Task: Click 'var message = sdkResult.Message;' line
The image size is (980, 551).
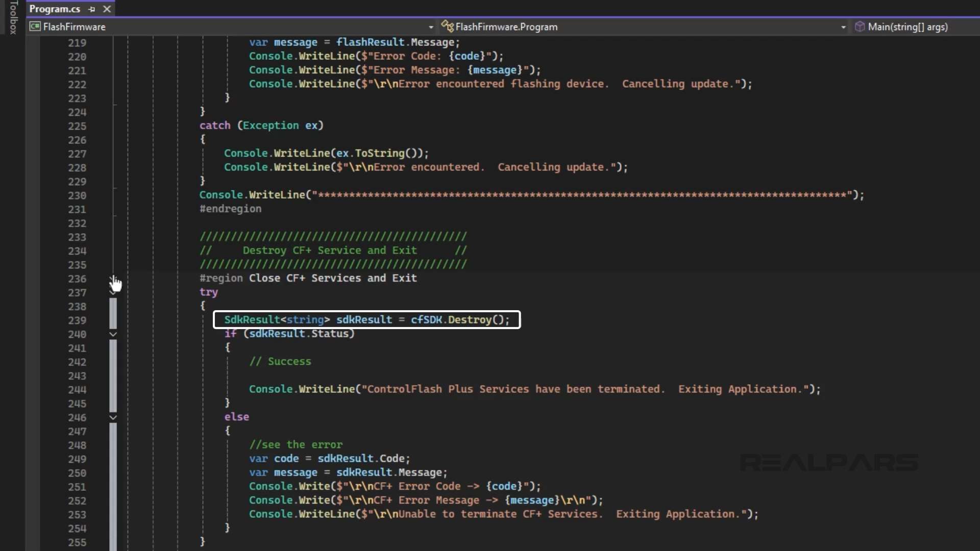Action: 348,472
